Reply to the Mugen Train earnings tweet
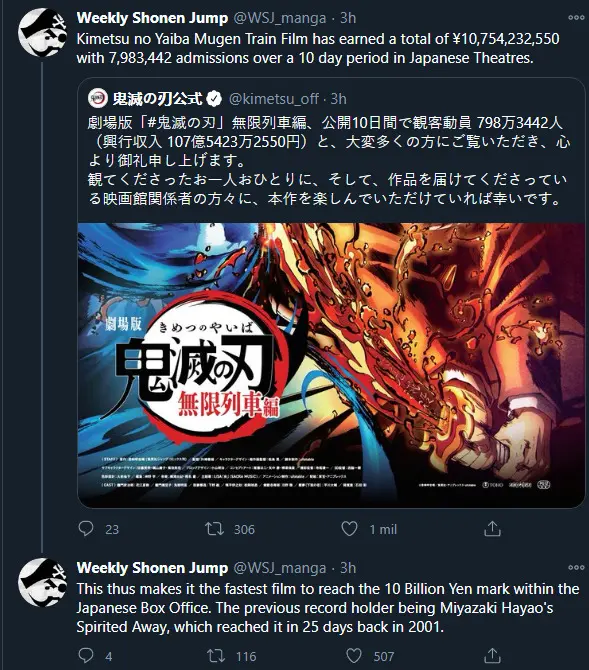The height and width of the screenshot is (670, 589). (x=86, y=529)
